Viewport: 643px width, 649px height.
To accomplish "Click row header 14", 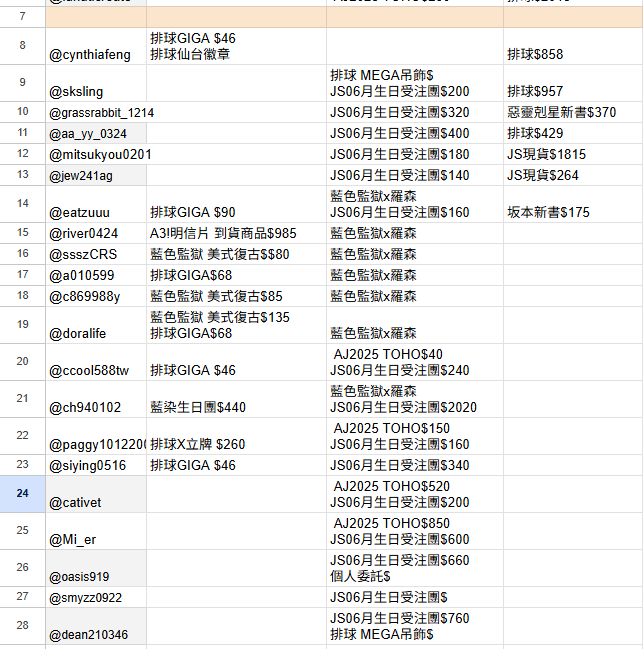I will [x=22, y=204].
